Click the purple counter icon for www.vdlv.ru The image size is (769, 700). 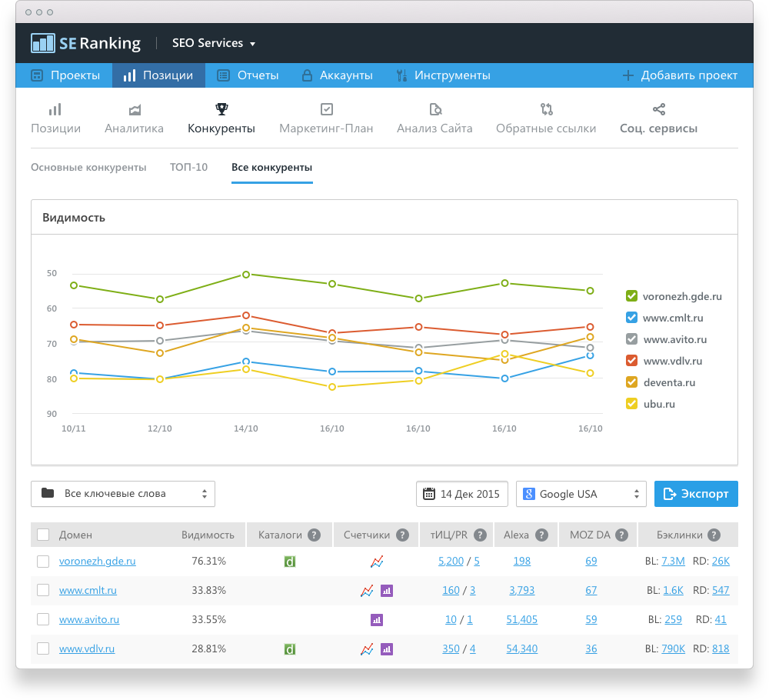[387, 649]
